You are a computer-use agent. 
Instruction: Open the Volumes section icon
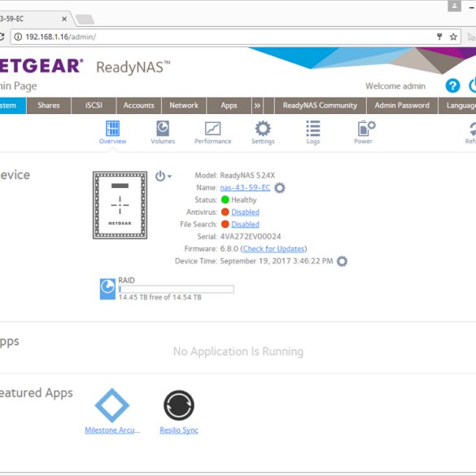click(x=163, y=133)
